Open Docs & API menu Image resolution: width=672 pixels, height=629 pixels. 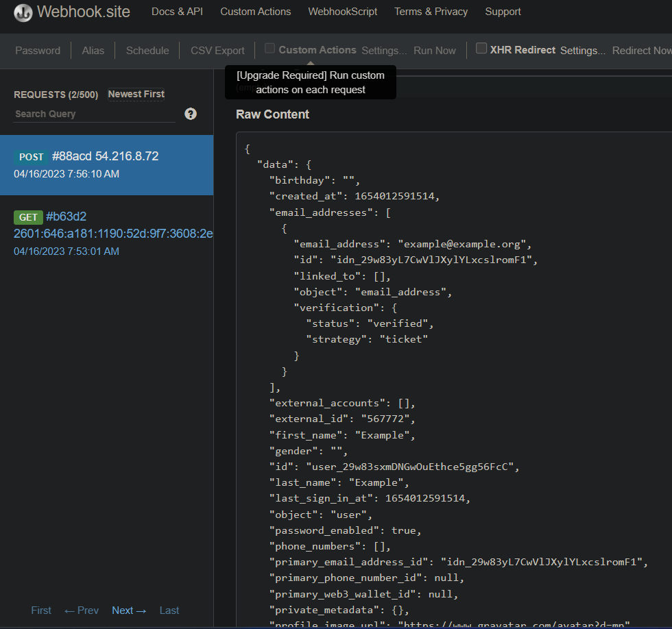(177, 12)
